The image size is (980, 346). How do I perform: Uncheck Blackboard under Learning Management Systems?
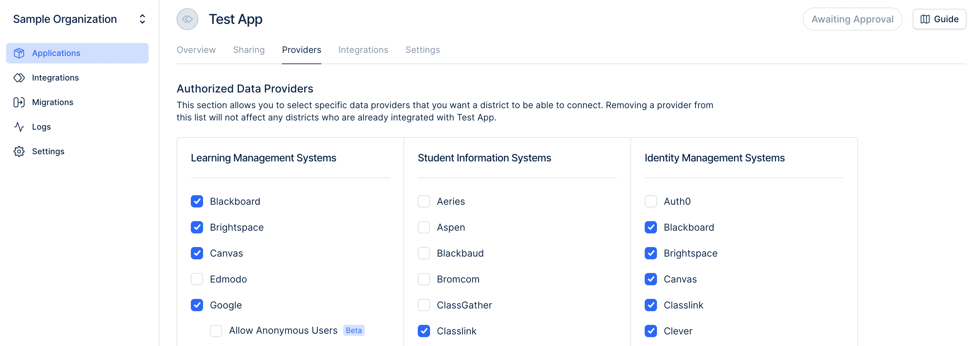pyautogui.click(x=197, y=201)
